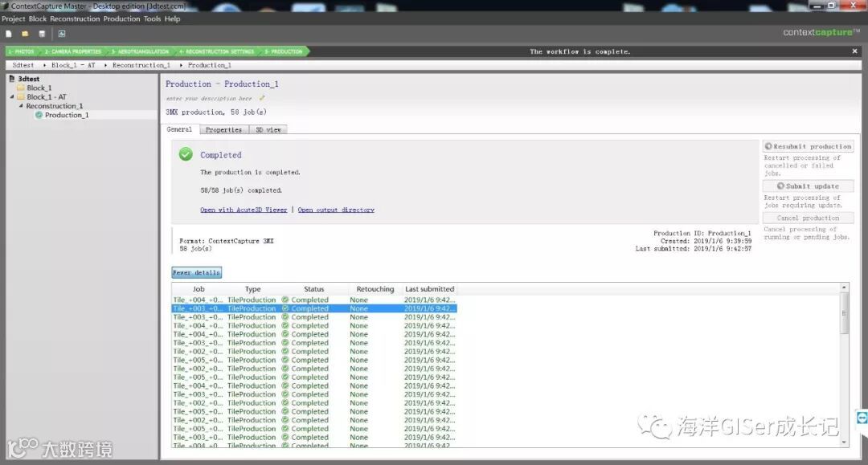Open the Project menu
This screenshot has width=868, height=465.
tap(14, 18)
